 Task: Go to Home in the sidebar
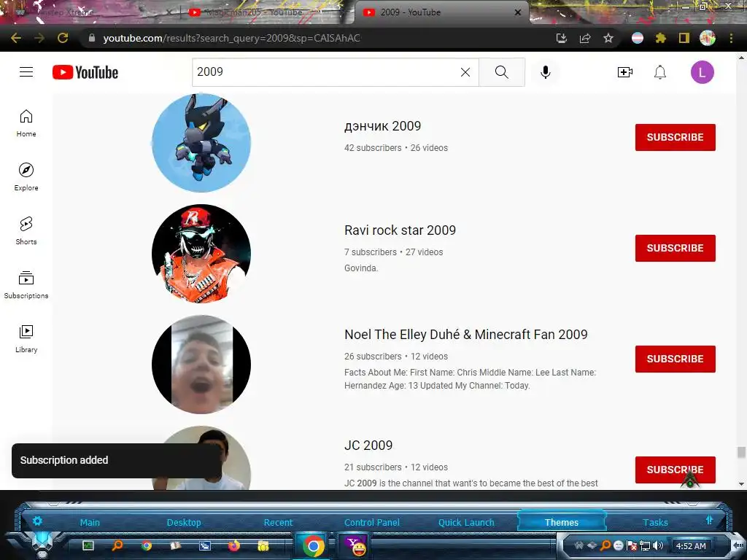pos(26,123)
